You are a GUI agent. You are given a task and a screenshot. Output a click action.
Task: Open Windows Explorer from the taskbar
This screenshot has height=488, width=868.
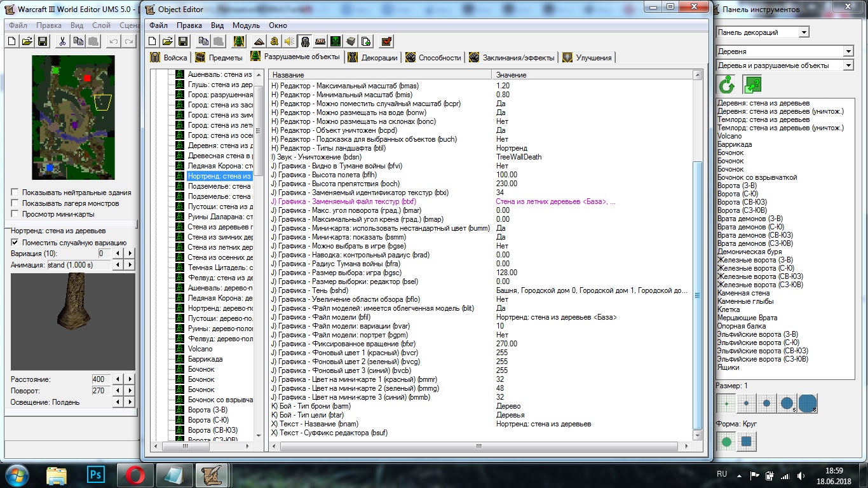pos(57,475)
